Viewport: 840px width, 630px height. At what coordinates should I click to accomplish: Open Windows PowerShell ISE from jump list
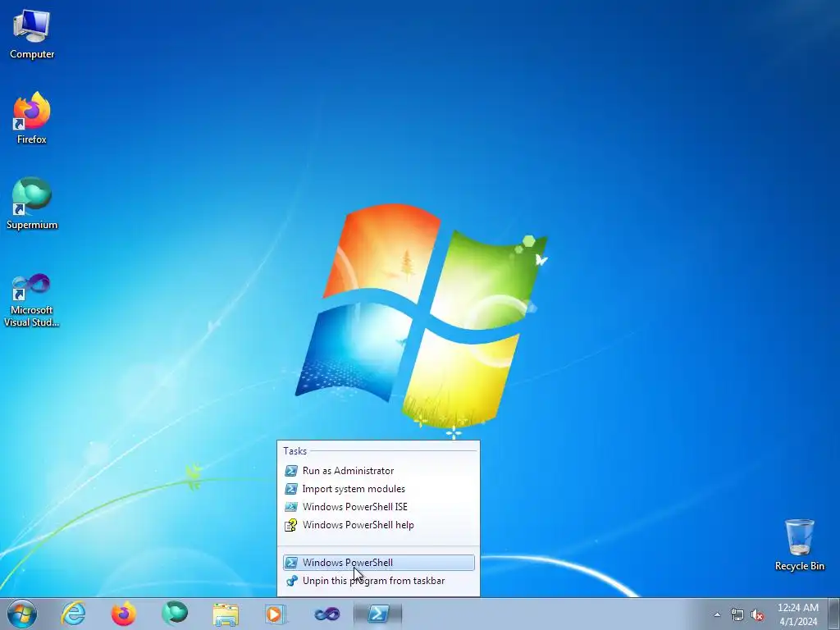pyautogui.click(x=378, y=507)
